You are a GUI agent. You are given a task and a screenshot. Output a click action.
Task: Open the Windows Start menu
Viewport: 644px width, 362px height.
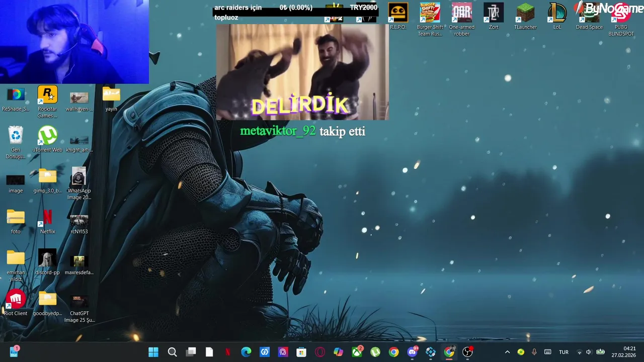pos(153,352)
